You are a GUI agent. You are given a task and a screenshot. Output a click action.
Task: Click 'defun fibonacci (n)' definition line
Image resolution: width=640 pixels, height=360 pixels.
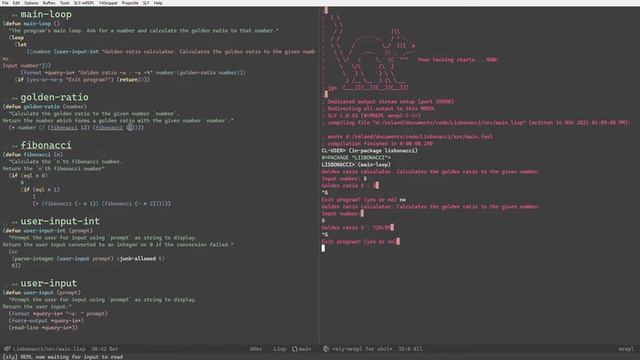click(33, 155)
